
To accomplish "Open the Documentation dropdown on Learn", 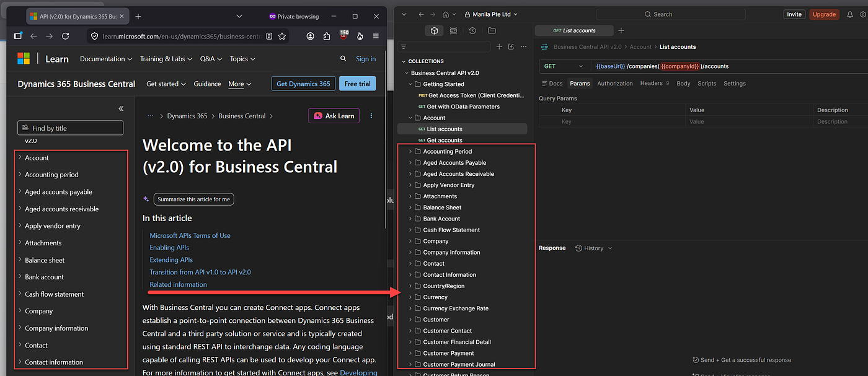I will (106, 59).
